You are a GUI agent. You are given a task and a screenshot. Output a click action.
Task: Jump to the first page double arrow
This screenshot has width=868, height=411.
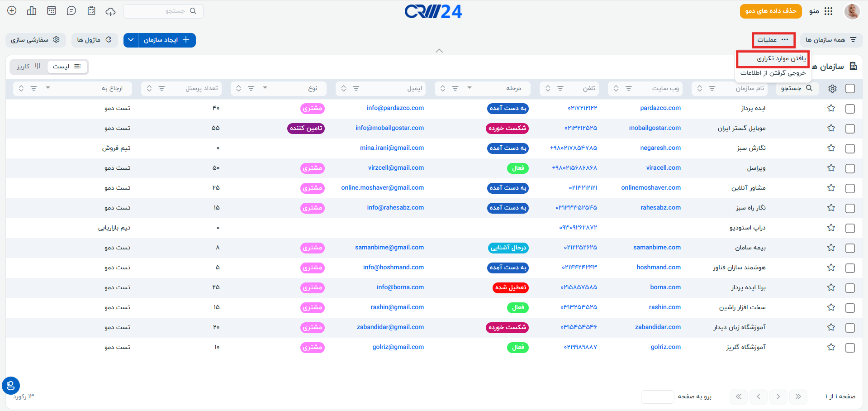pyautogui.click(x=798, y=397)
